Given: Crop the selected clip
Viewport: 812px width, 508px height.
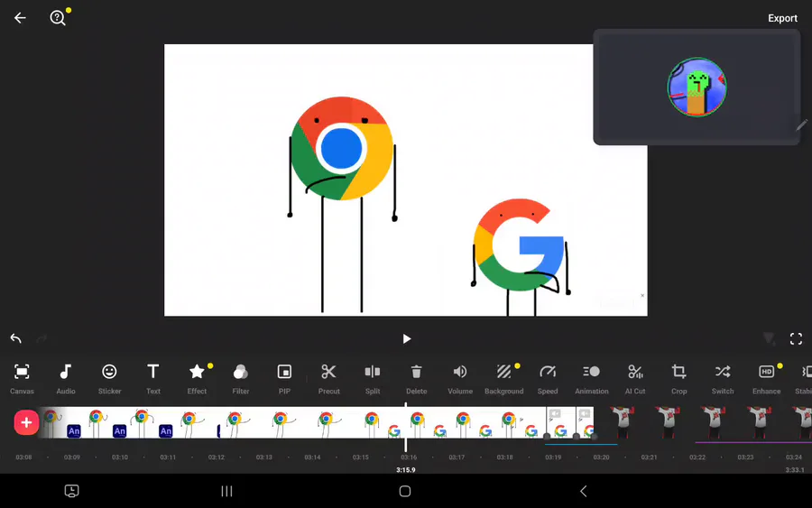Looking at the screenshot, I should tap(678, 379).
